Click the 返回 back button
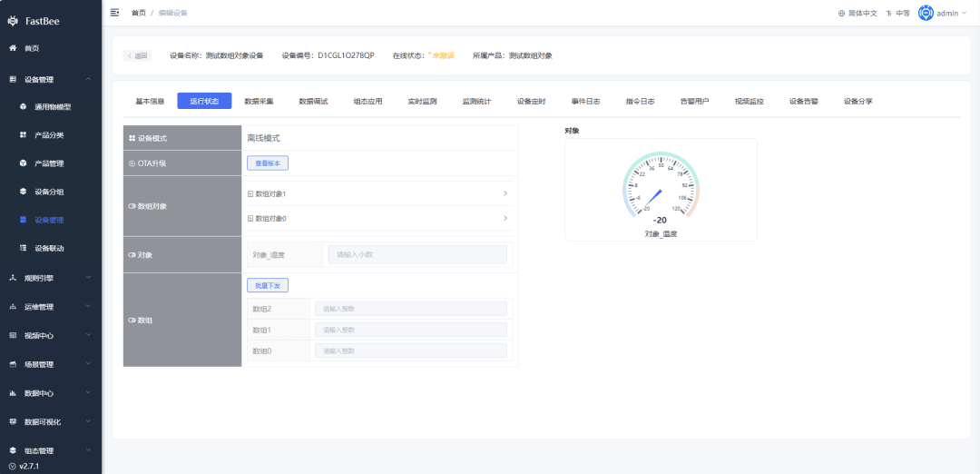 tap(137, 55)
